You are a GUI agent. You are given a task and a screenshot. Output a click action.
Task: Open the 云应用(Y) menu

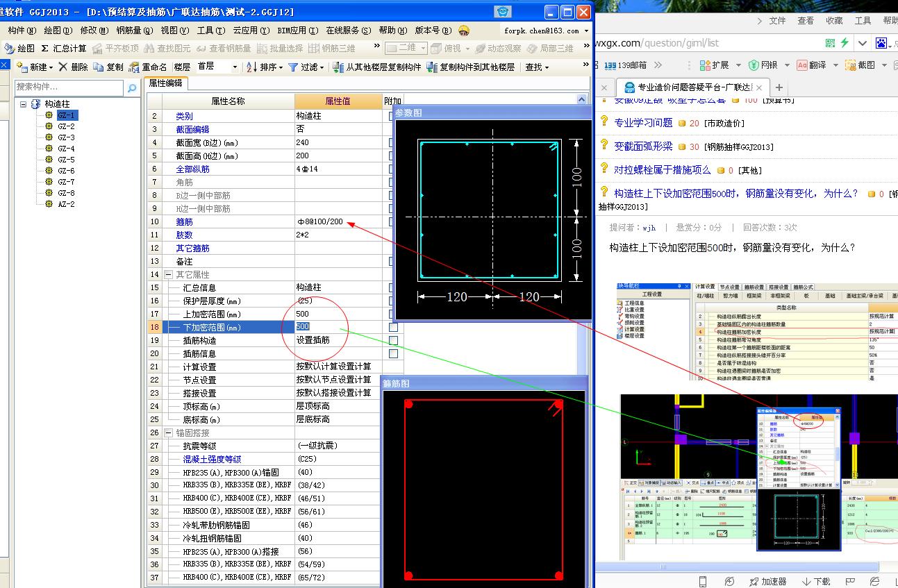(x=251, y=31)
